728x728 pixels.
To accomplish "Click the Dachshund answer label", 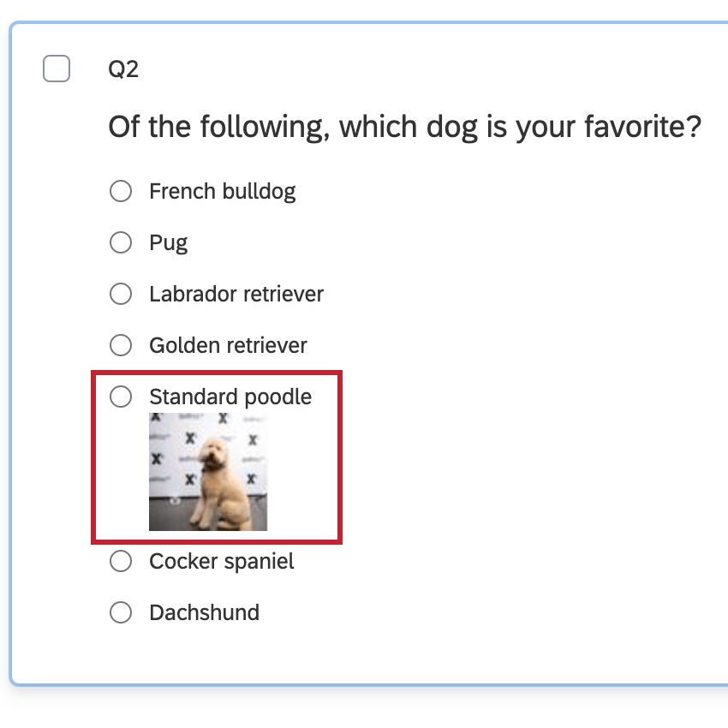I will [x=204, y=612].
